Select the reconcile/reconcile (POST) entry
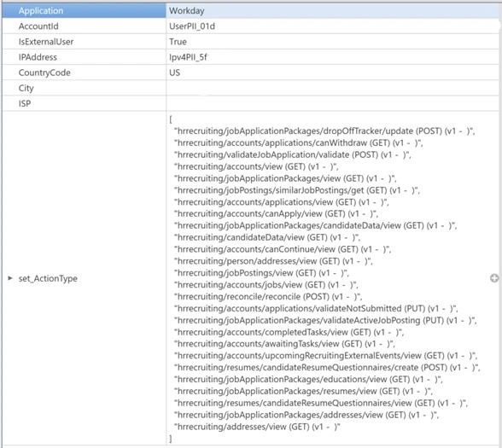The height and width of the screenshot is (448, 502). coord(268,297)
